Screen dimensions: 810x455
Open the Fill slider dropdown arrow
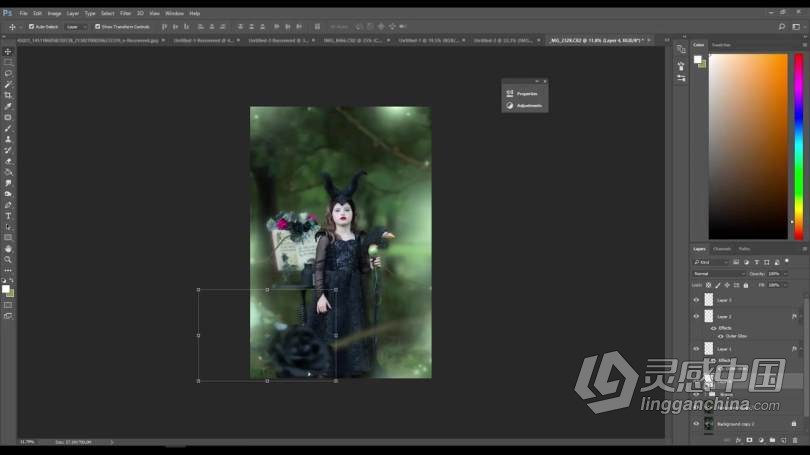786,285
